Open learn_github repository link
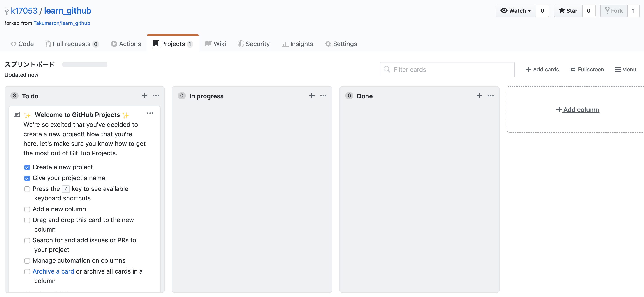 [x=67, y=11]
